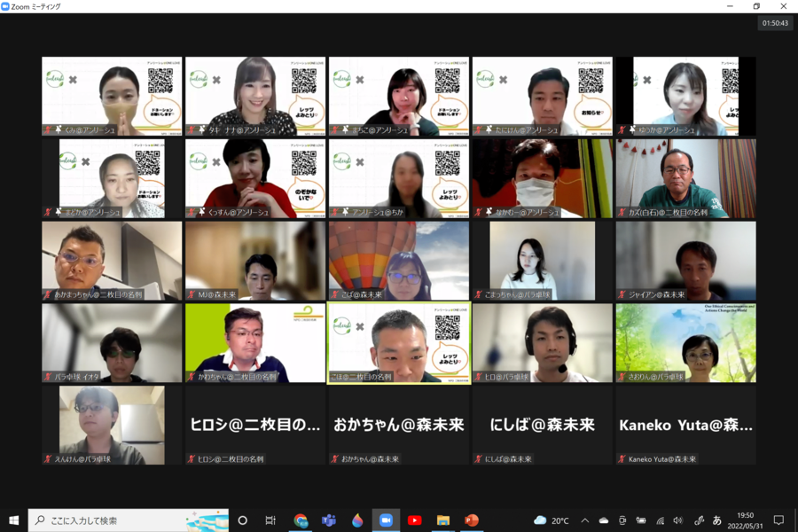Viewport: 798px width, 532px height.
Task: Open Task View from the taskbar
Action: [x=270, y=520]
